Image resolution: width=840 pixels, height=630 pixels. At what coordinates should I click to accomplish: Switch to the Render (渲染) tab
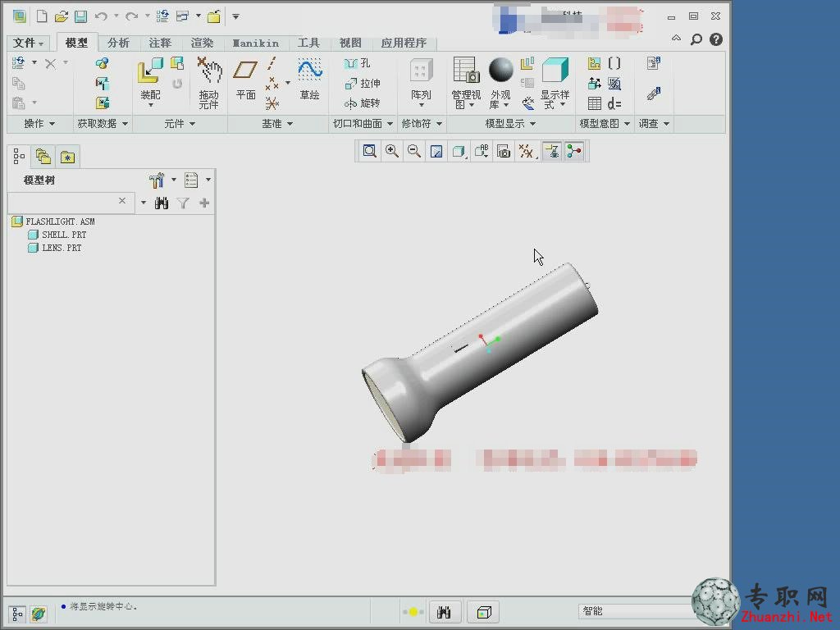click(202, 43)
